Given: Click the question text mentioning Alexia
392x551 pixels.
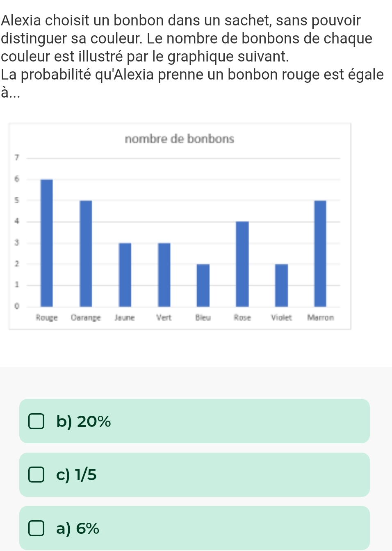Looking at the screenshot, I should click(x=192, y=56).
